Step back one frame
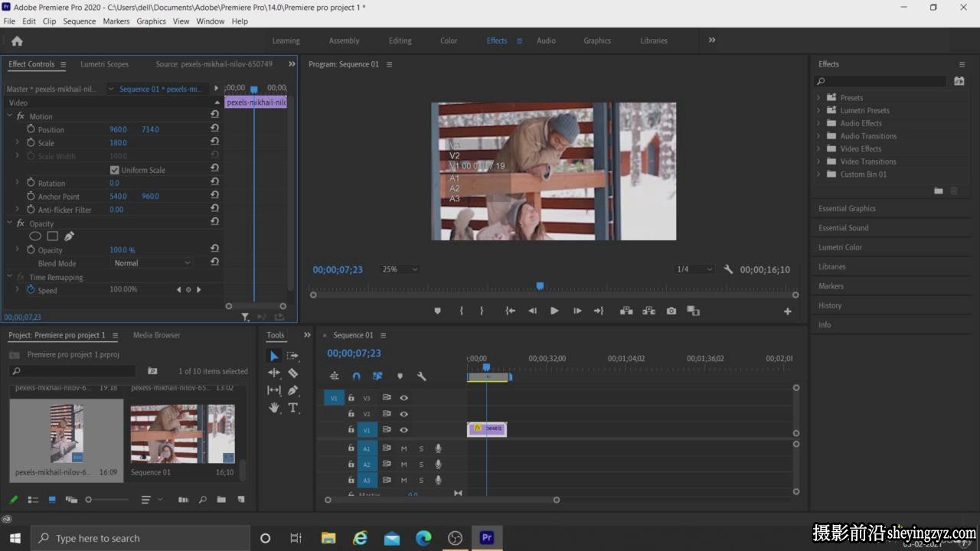 (532, 311)
